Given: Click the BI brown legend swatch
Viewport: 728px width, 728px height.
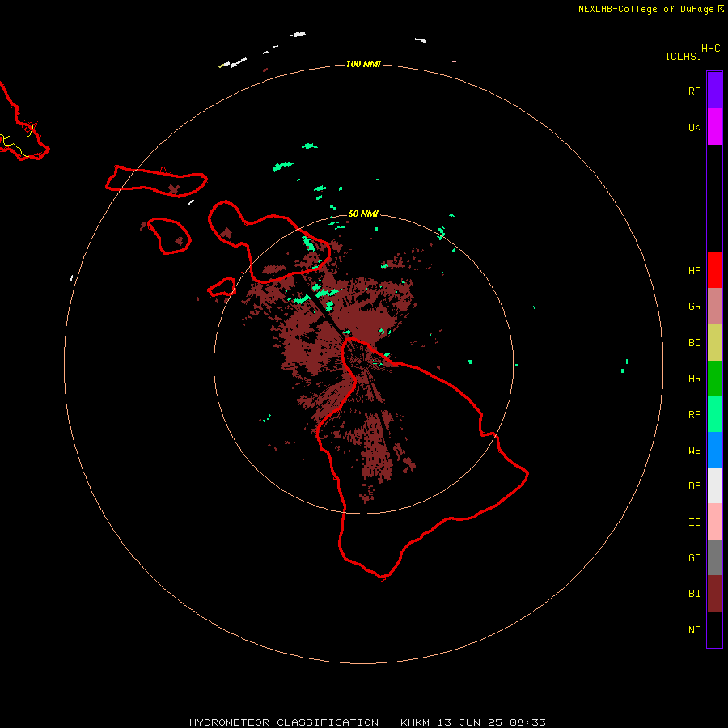Looking at the screenshot, I should [714, 594].
